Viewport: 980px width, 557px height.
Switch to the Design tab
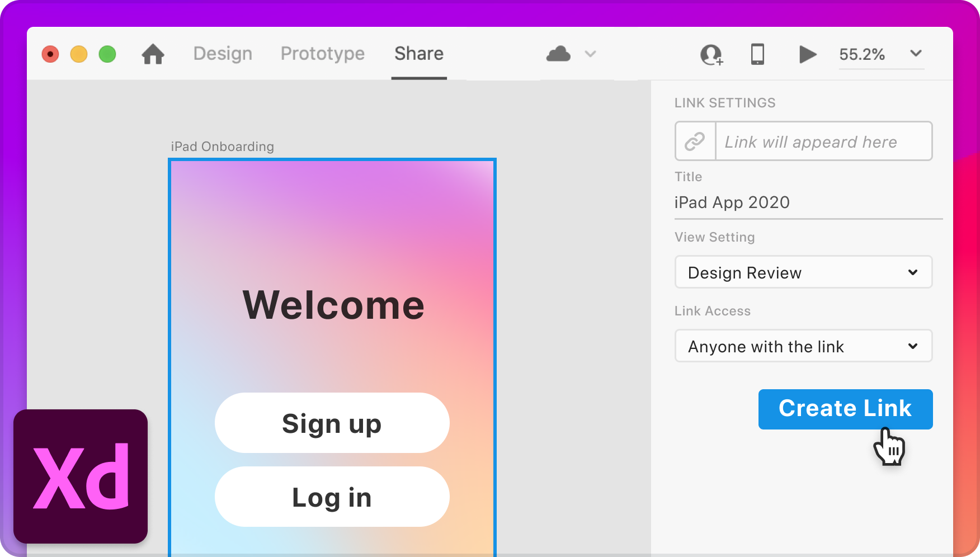point(223,54)
